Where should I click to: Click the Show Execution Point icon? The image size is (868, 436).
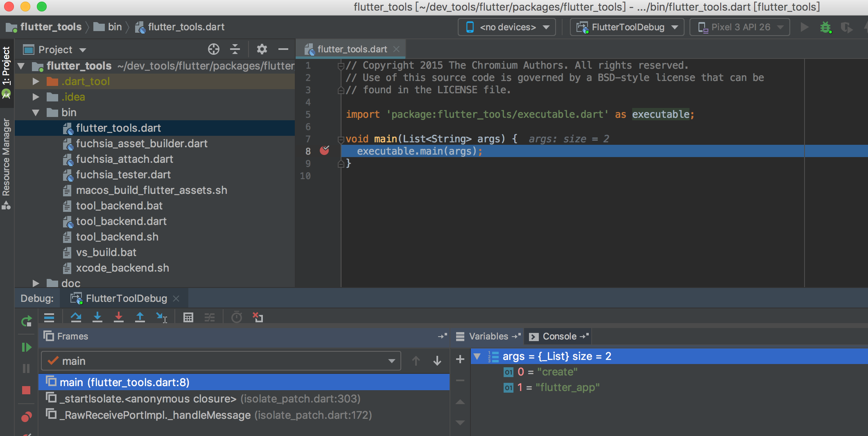(x=49, y=317)
